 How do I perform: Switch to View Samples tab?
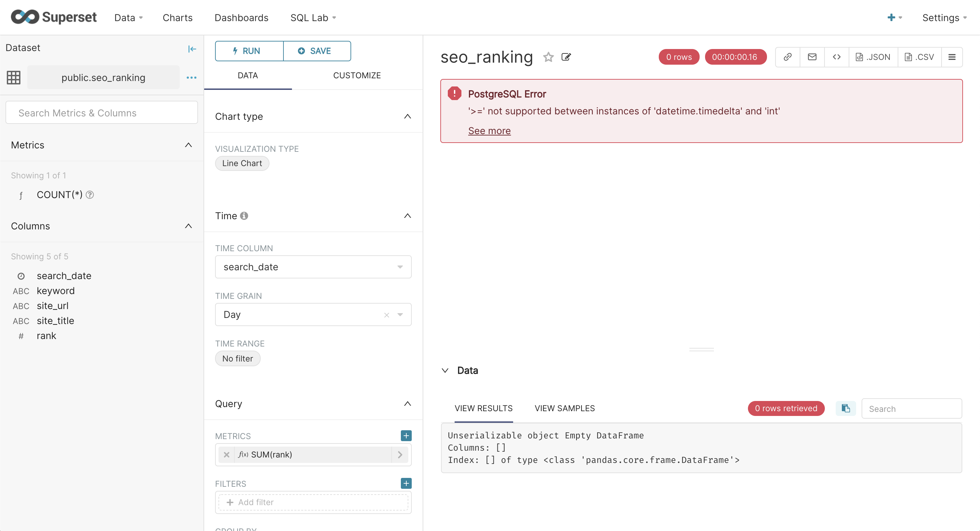(565, 408)
